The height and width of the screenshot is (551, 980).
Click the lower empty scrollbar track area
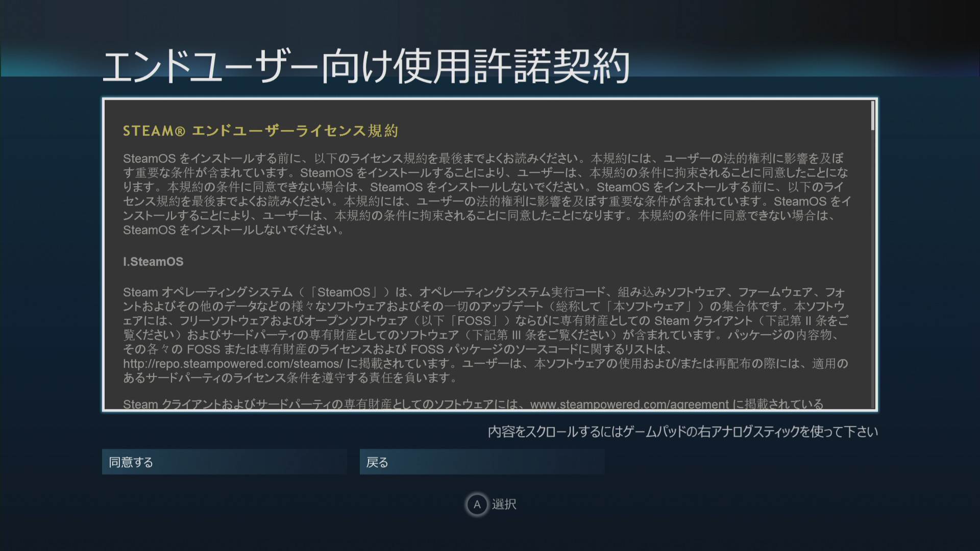(x=873, y=306)
